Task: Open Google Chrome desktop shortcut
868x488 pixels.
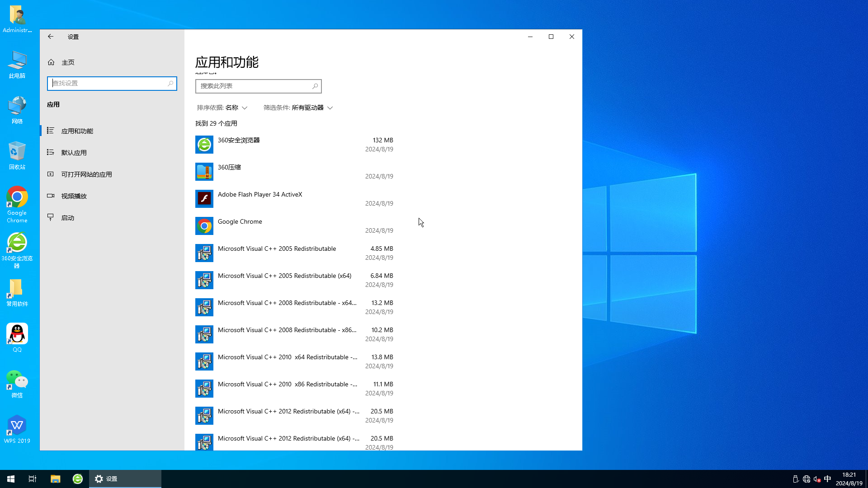Action: (17, 205)
